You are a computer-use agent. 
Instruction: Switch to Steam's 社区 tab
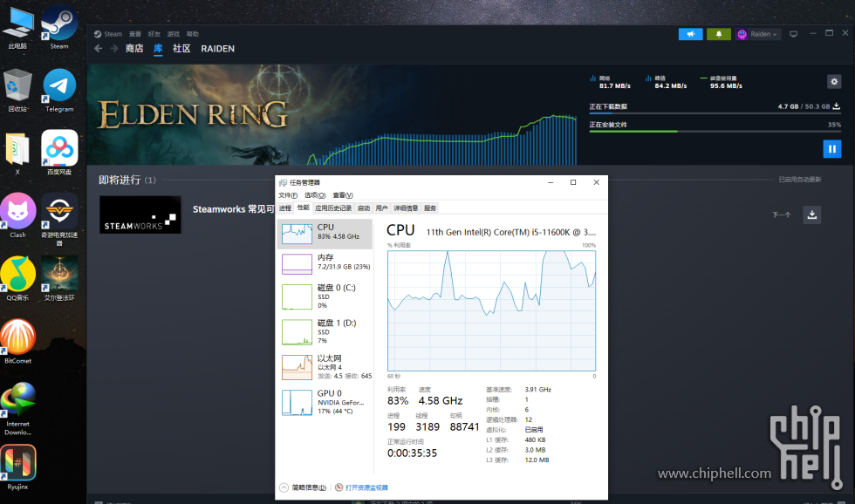[181, 49]
